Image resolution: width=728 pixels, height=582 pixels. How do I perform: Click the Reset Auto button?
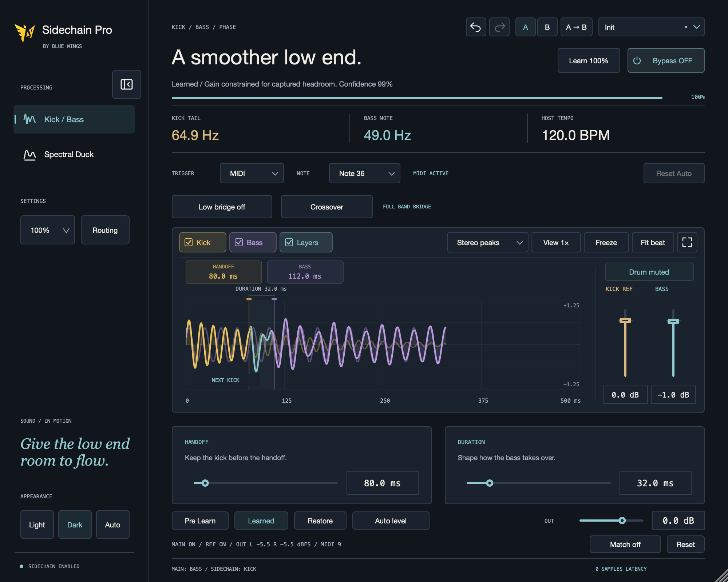point(674,173)
